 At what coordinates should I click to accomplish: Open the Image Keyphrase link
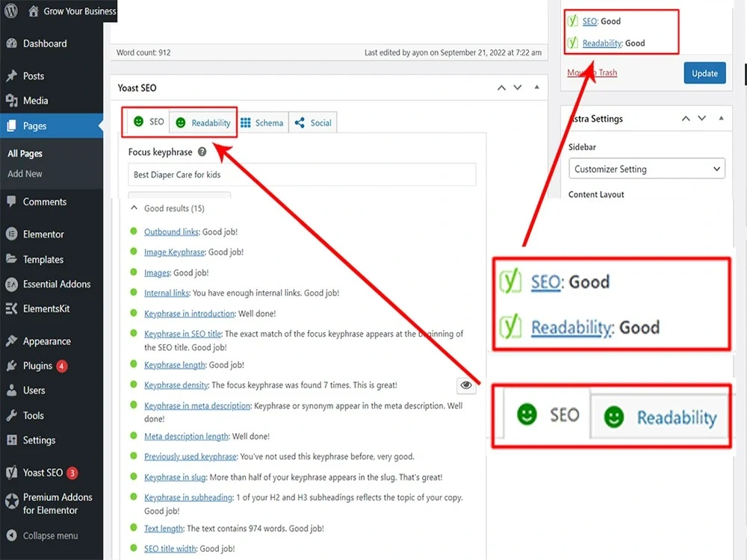(174, 252)
